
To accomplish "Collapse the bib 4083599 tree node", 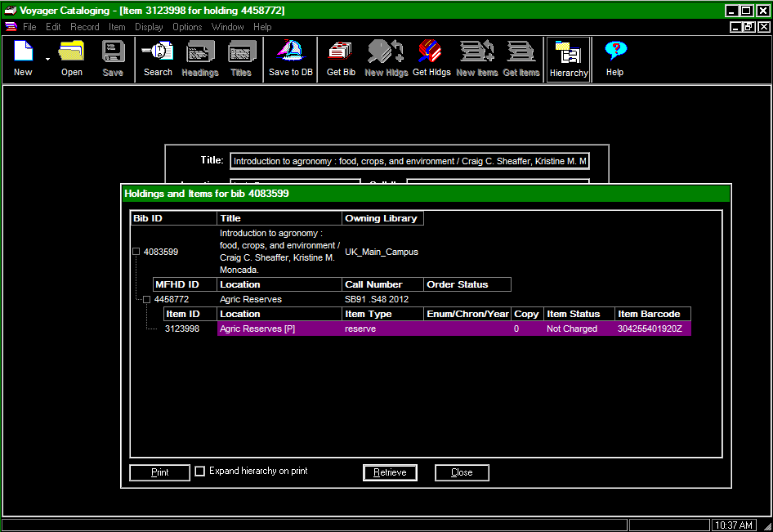I will pos(136,252).
